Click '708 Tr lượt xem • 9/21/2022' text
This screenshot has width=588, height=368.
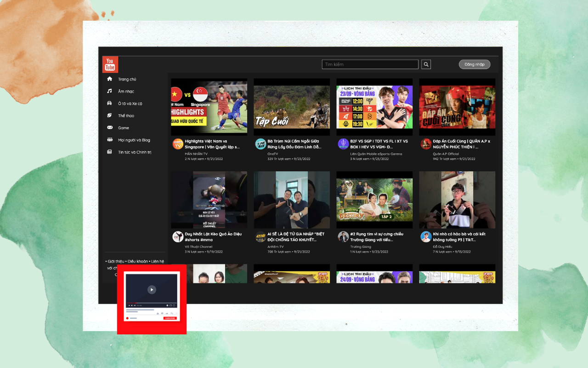pos(288,252)
